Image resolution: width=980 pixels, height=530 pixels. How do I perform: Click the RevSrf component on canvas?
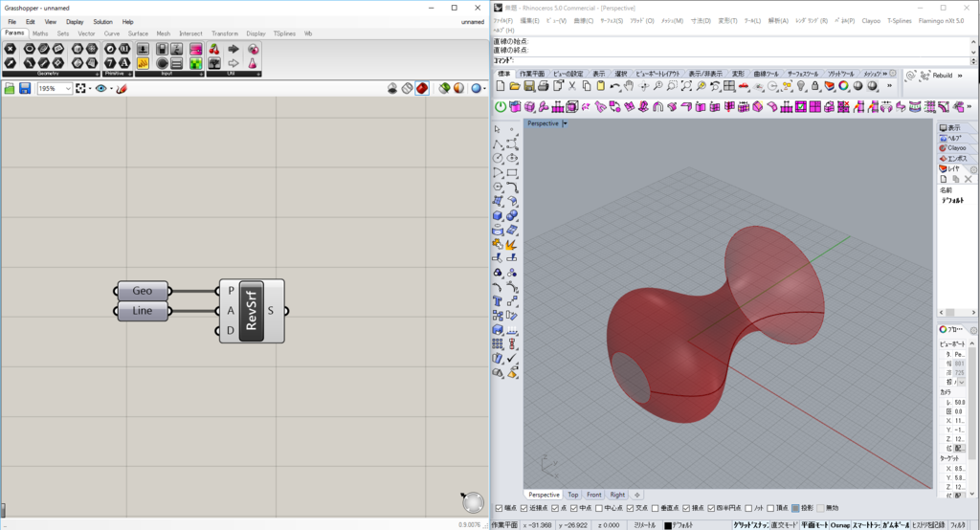click(252, 311)
